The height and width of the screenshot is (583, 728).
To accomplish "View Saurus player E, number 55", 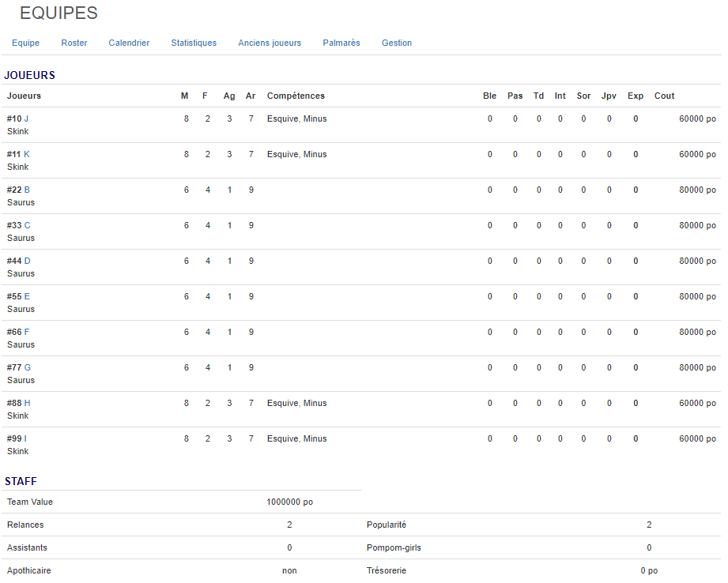I will (27, 296).
